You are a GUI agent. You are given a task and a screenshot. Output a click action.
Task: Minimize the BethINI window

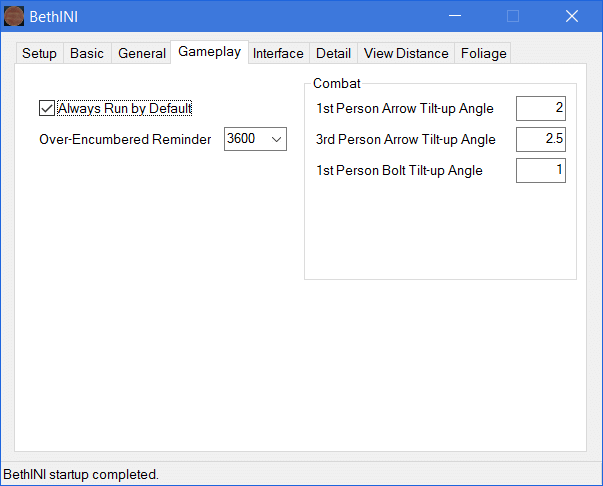pyautogui.click(x=456, y=16)
